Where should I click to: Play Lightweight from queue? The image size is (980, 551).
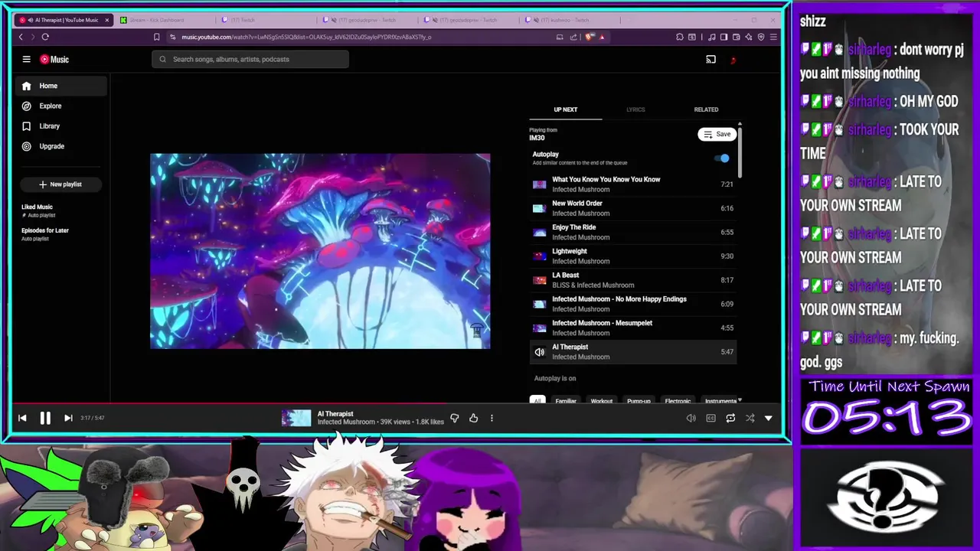point(633,256)
